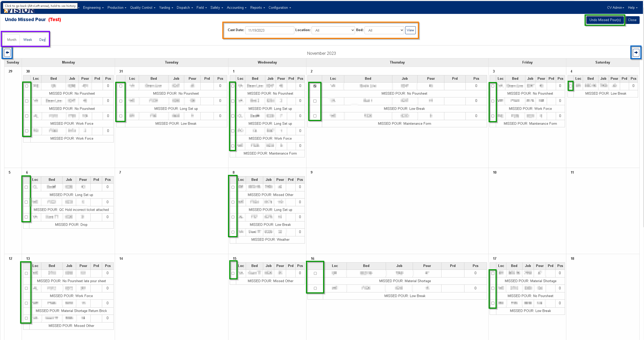The height and width of the screenshot is (340, 644).
Task: Select the Wednesday 15 Missed Other pour checkbox
Action: pos(233,273)
